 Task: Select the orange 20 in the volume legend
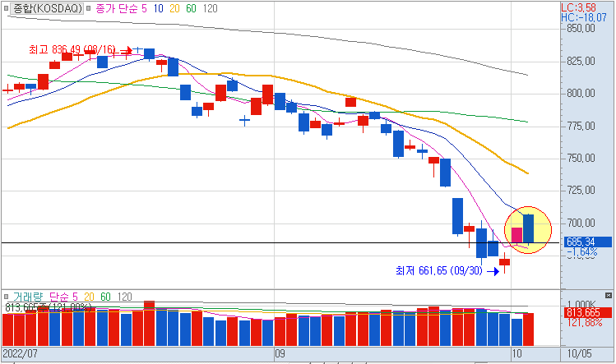(x=89, y=297)
